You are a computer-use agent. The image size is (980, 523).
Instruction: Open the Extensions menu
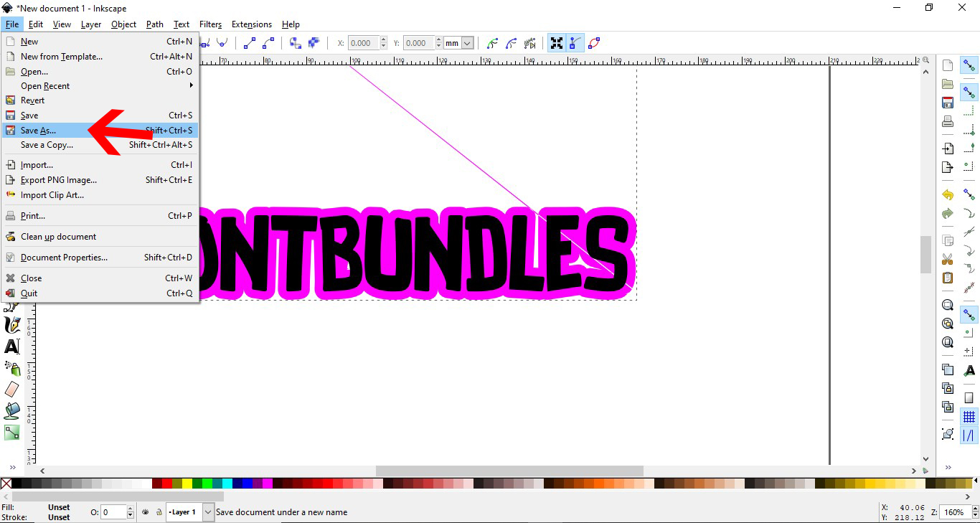point(252,24)
